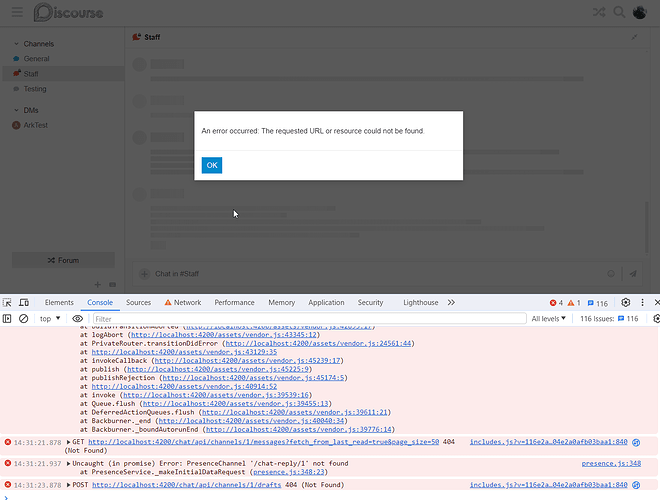Open the search icon in the header
660x500 pixels.
[x=619, y=12]
